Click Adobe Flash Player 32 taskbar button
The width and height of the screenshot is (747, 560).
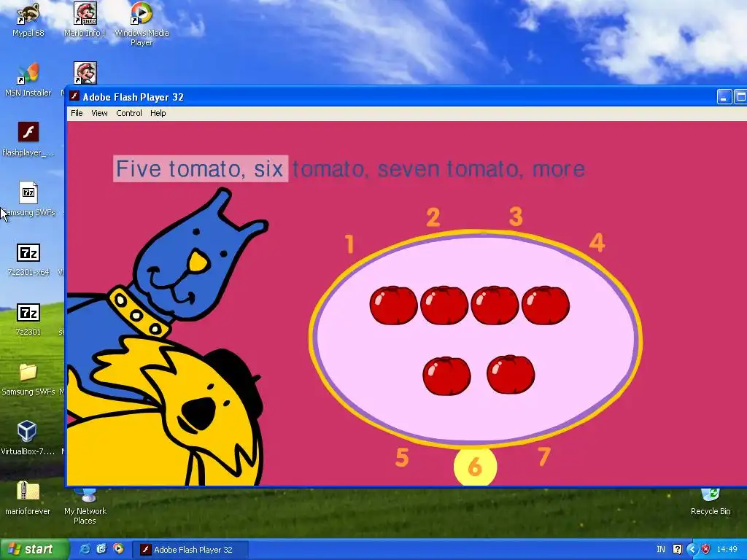[x=190, y=550]
